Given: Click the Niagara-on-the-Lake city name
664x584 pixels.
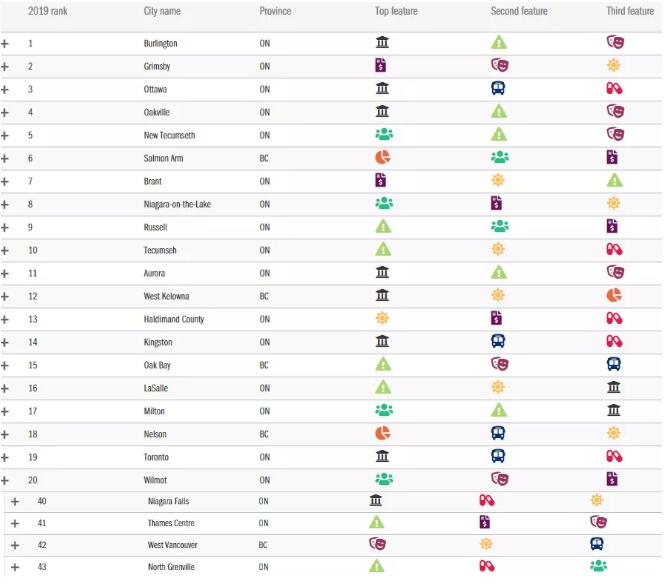Looking at the screenshot, I should pyautogui.click(x=177, y=204).
